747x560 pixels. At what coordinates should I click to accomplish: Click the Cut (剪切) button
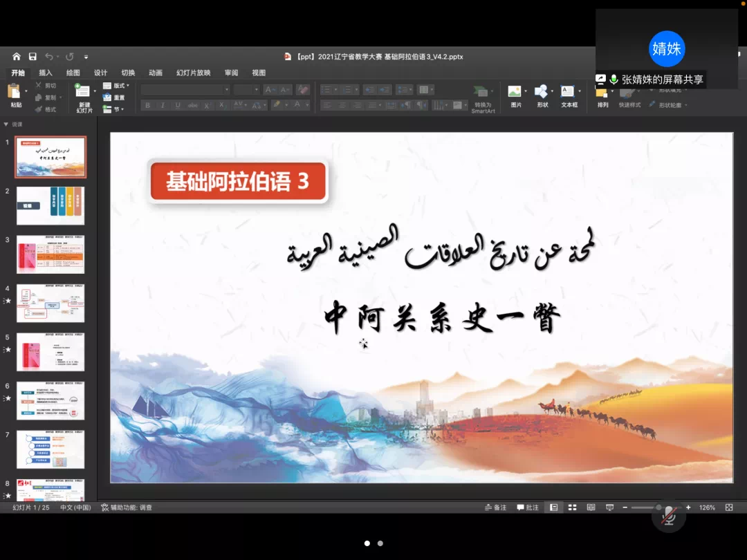(46, 86)
